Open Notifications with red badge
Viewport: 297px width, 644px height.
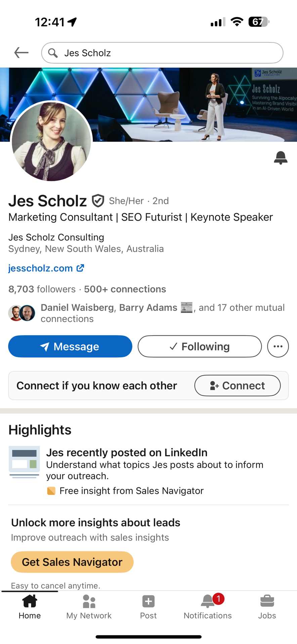tap(208, 607)
